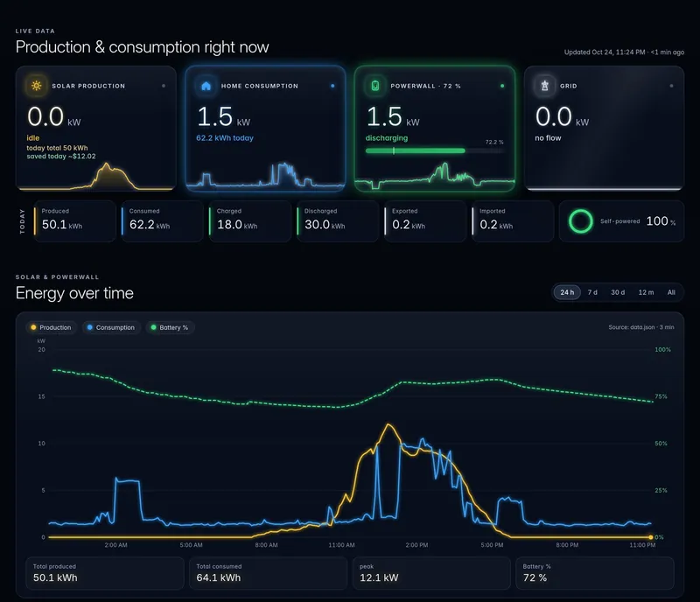Screen dimensions: 700x602
Task: Show the All time range
Action: click(x=671, y=292)
